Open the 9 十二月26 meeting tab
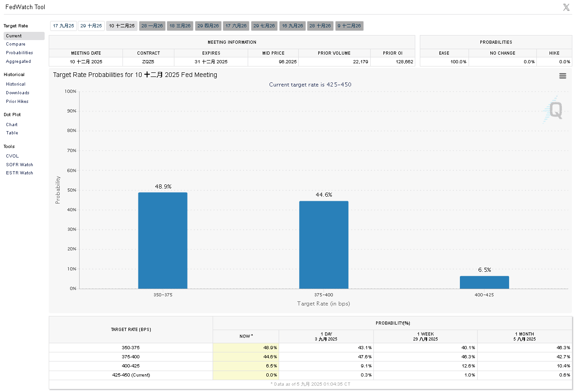The image size is (576, 392). [x=349, y=26]
